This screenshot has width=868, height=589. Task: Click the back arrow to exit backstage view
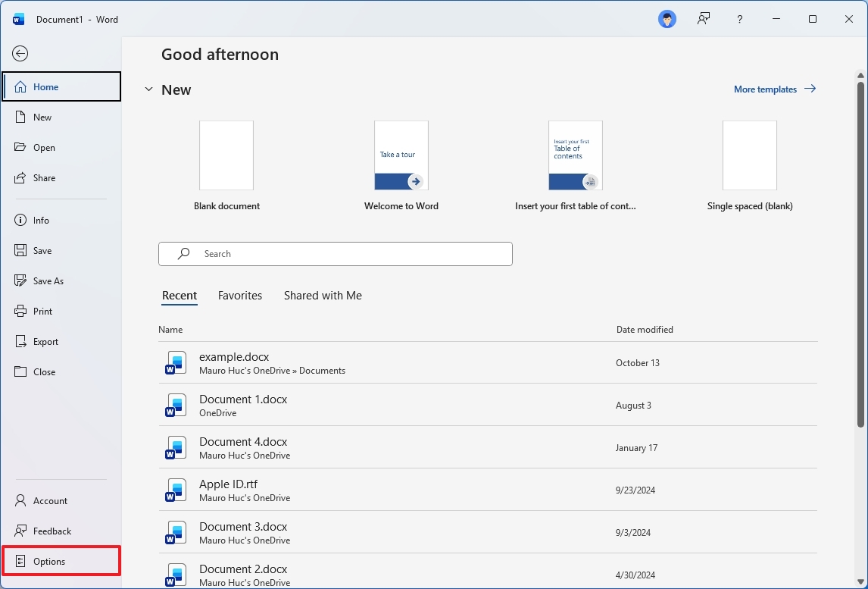click(20, 54)
